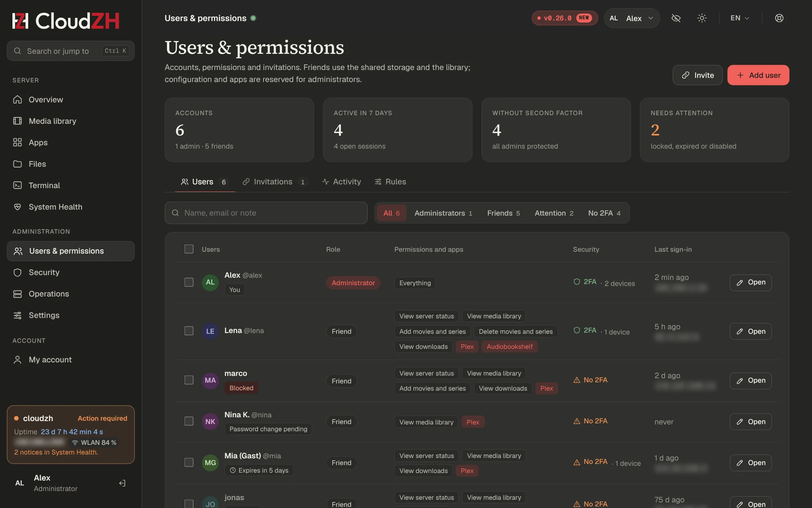The image size is (812, 508).
Task: Go to Media library page
Action: click(x=71, y=121)
